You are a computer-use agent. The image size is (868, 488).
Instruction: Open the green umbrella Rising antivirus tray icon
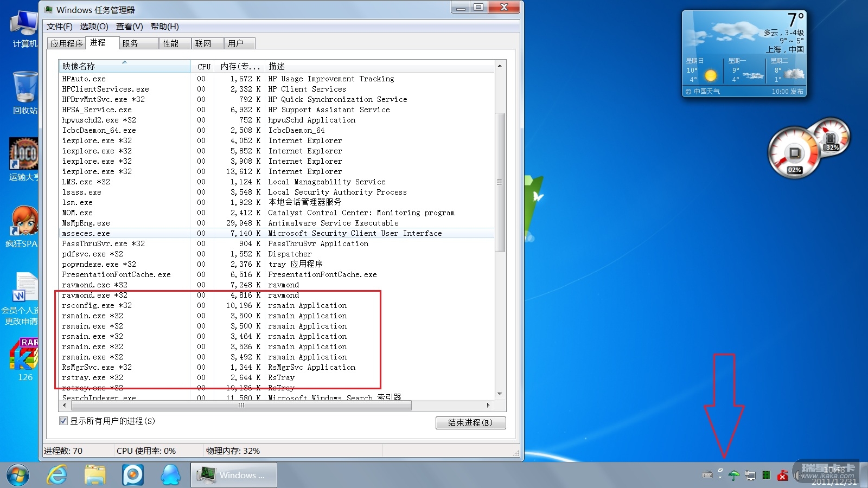pyautogui.click(x=734, y=476)
